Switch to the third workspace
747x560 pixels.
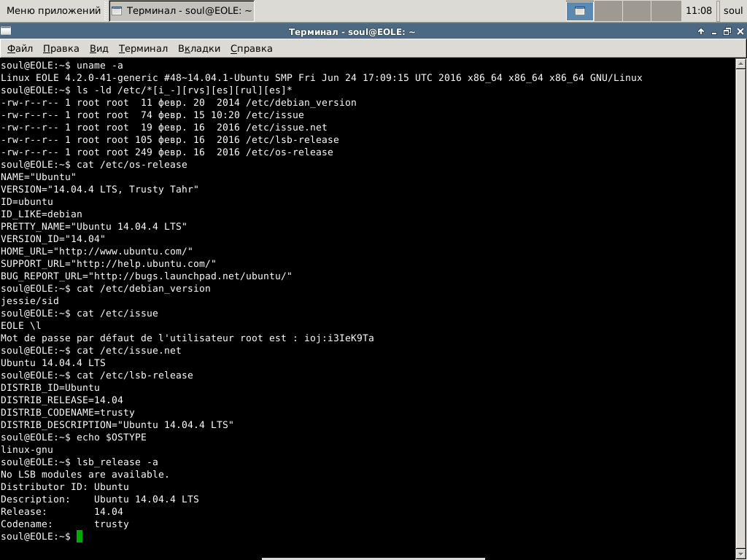(x=637, y=11)
